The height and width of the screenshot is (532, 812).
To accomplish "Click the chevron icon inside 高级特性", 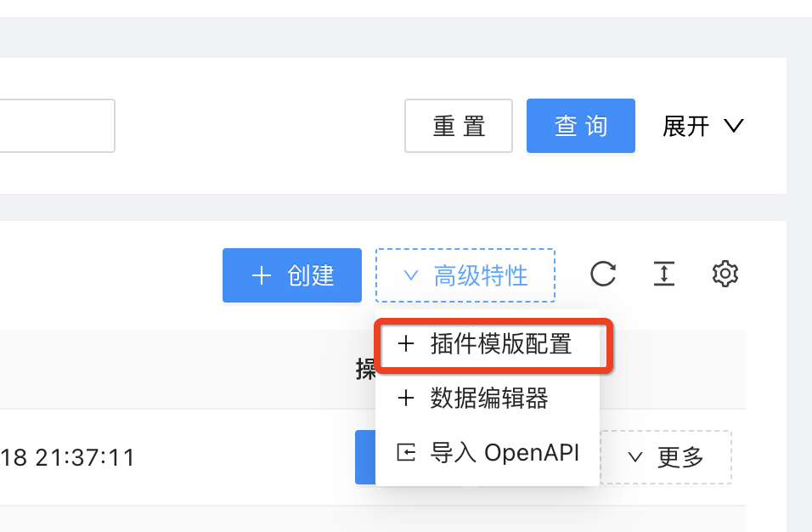I will tap(411, 274).
